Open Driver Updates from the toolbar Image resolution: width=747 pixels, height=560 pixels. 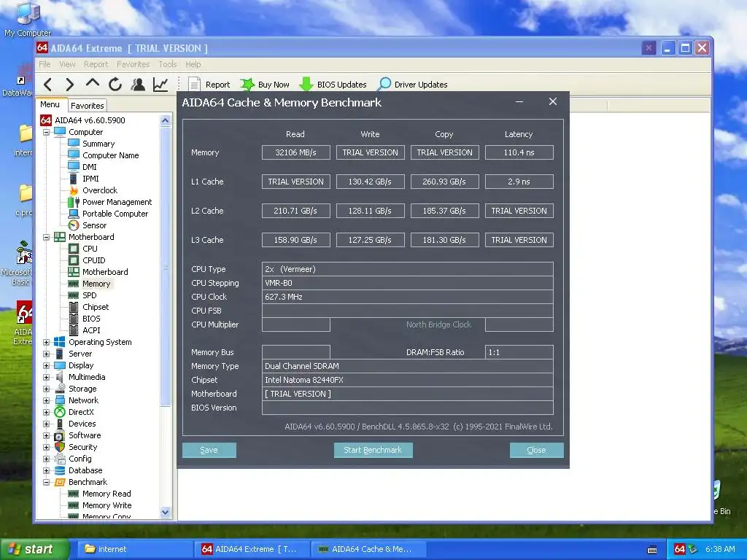(412, 85)
